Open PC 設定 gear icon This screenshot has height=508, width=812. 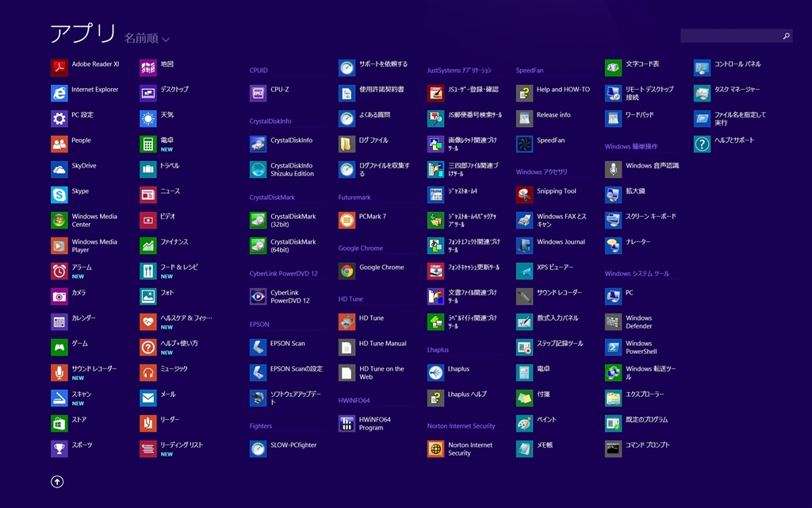click(59, 119)
